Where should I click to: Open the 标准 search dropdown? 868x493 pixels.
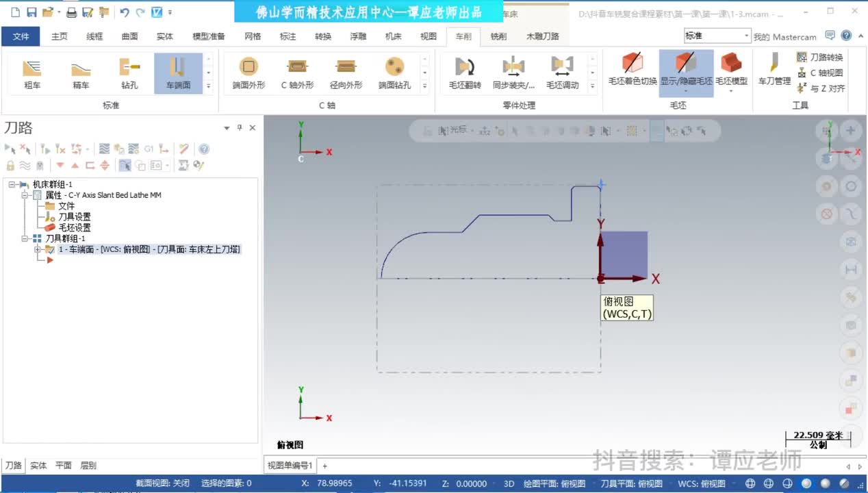[747, 36]
